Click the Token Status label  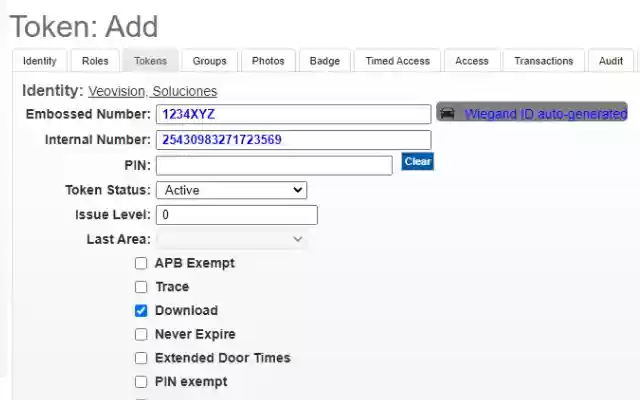pyautogui.click(x=108, y=190)
